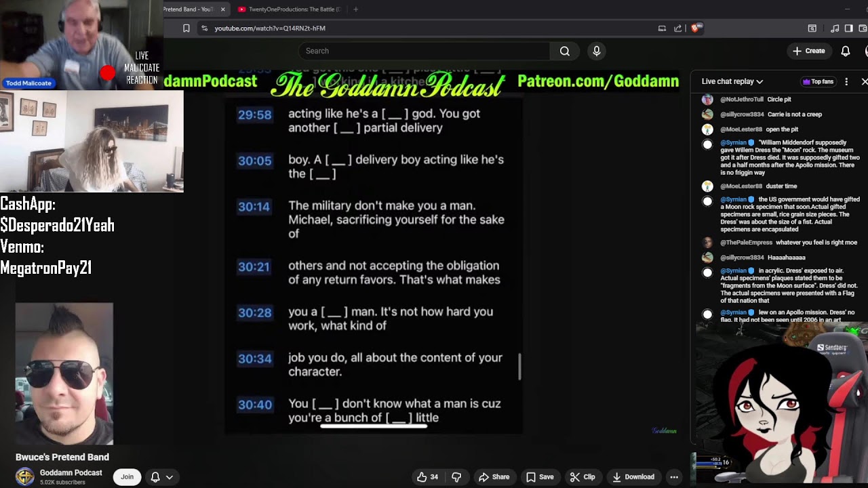Click the YouTube search magnifier button

[564, 51]
